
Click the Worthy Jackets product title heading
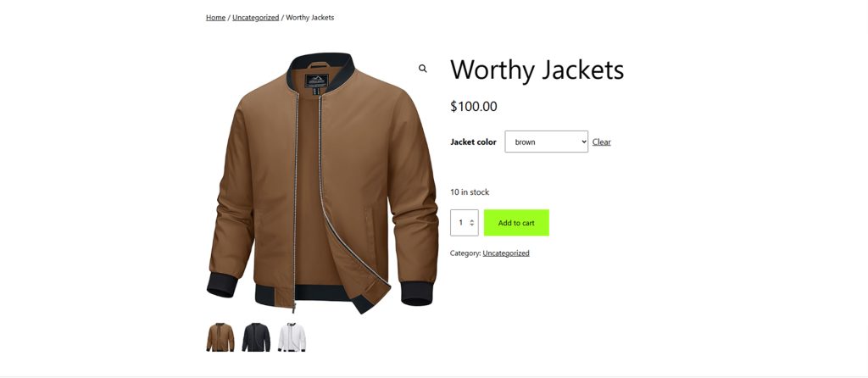pos(537,70)
